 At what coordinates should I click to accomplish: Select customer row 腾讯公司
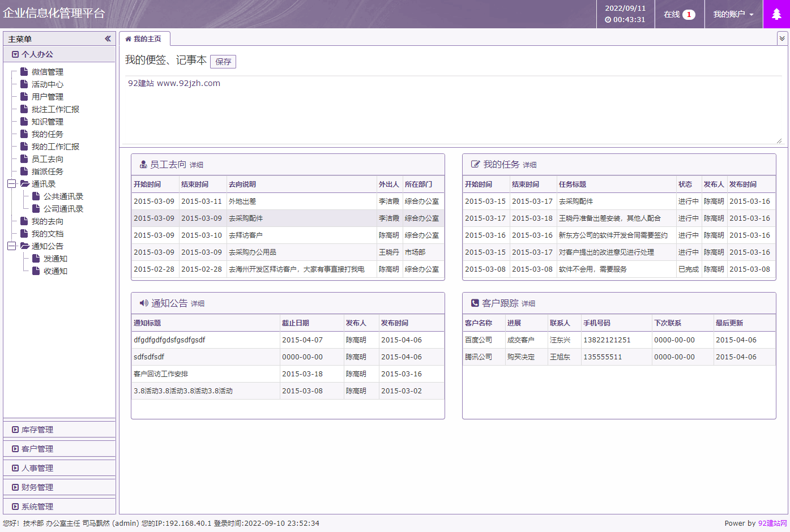(619, 357)
